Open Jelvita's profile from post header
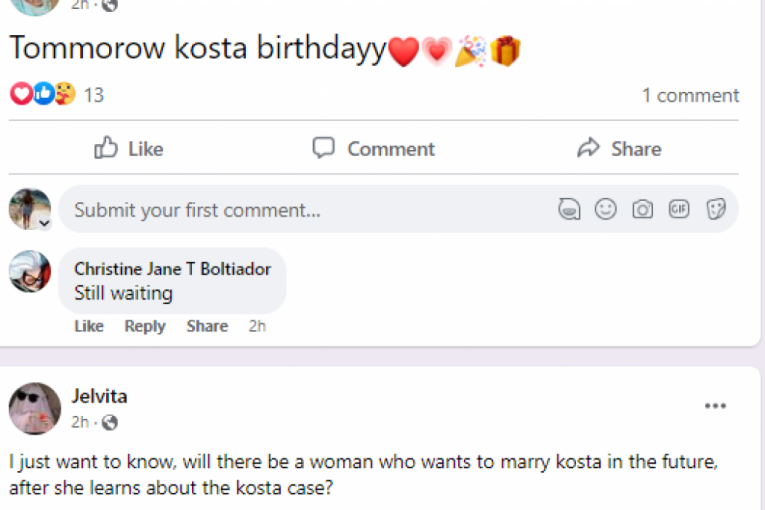The image size is (765, 510). (x=99, y=396)
